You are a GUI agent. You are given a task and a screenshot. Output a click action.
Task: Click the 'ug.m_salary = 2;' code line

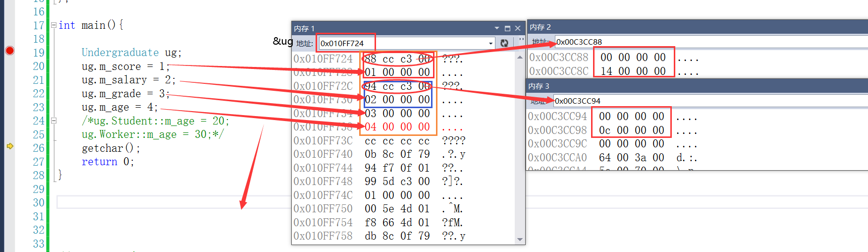pyautogui.click(x=129, y=80)
